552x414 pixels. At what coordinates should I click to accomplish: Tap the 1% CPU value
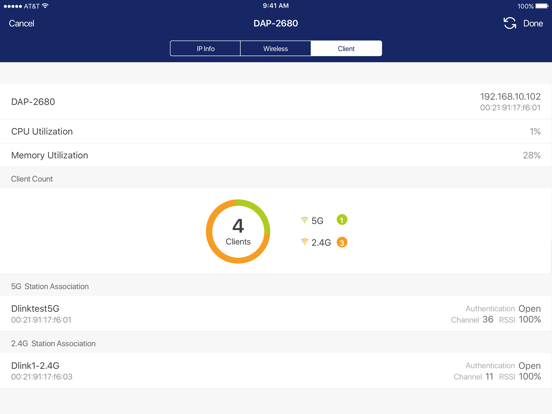[x=535, y=131]
